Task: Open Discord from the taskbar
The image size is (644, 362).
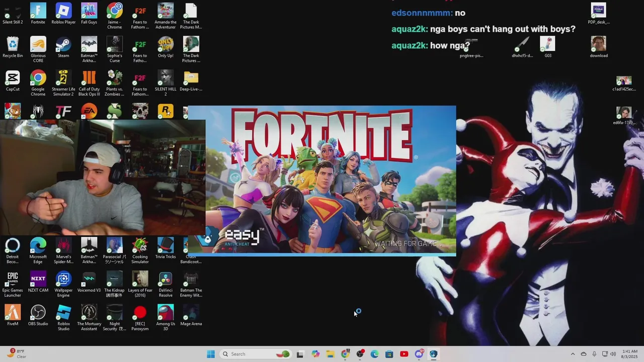Action: pos(419,354)
